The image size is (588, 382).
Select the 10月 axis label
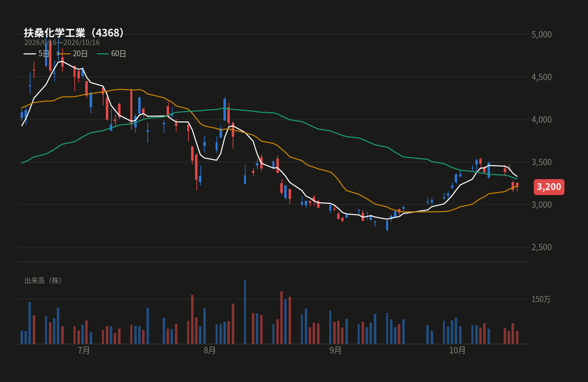tap(457, 350)
